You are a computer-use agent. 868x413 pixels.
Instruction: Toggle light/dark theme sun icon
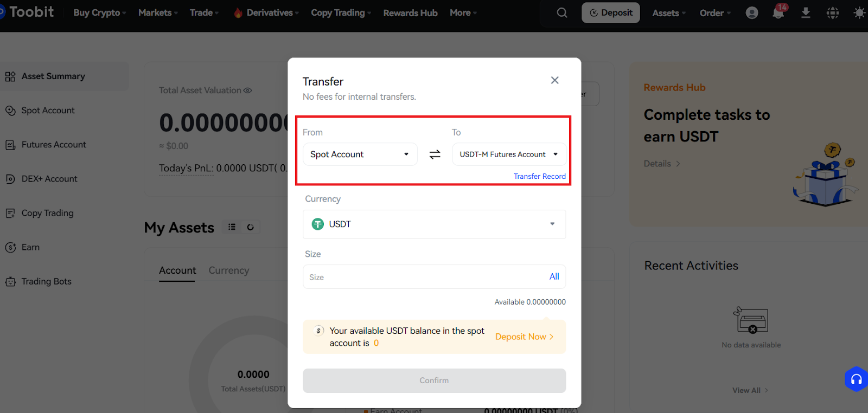(859, 12)
